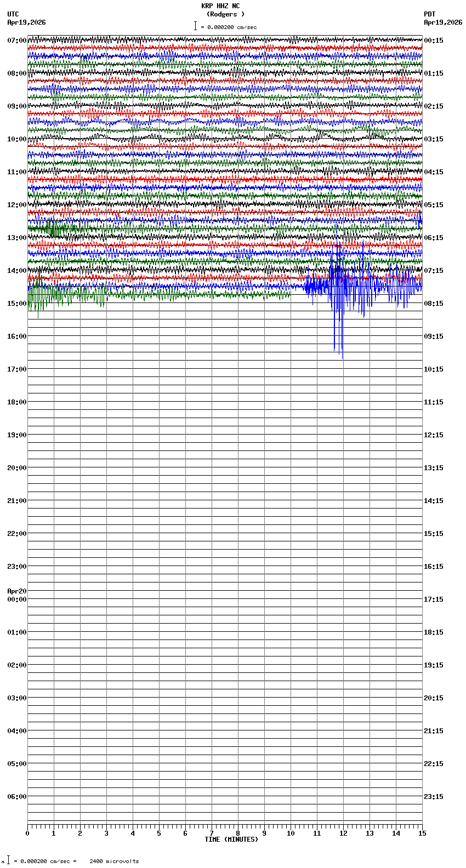Click the 12:00 UTC time label
This screenshot has height=868, width=466.
click(17, 205)
